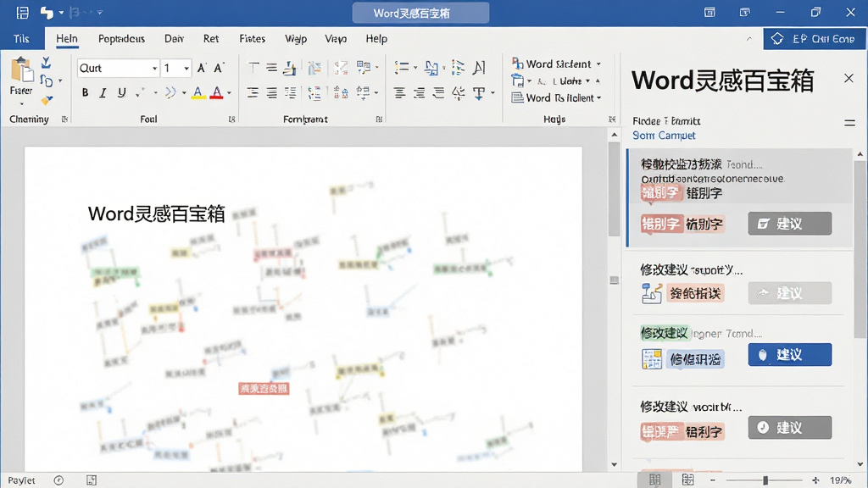Click the zoom in plus icon
Viewport: 868px width, 488px height.
click(815, 480)
